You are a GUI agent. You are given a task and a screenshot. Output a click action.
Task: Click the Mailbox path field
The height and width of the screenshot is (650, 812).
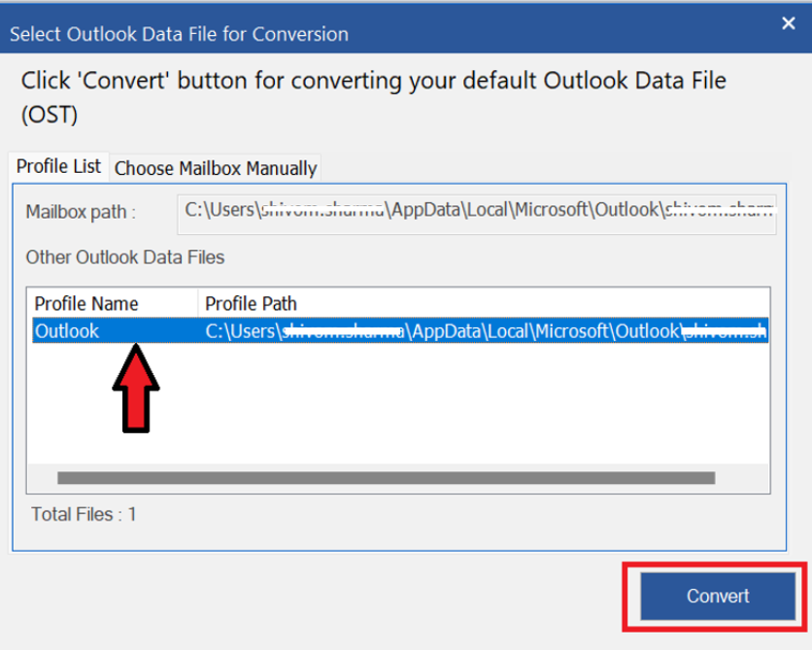(477, 215)
